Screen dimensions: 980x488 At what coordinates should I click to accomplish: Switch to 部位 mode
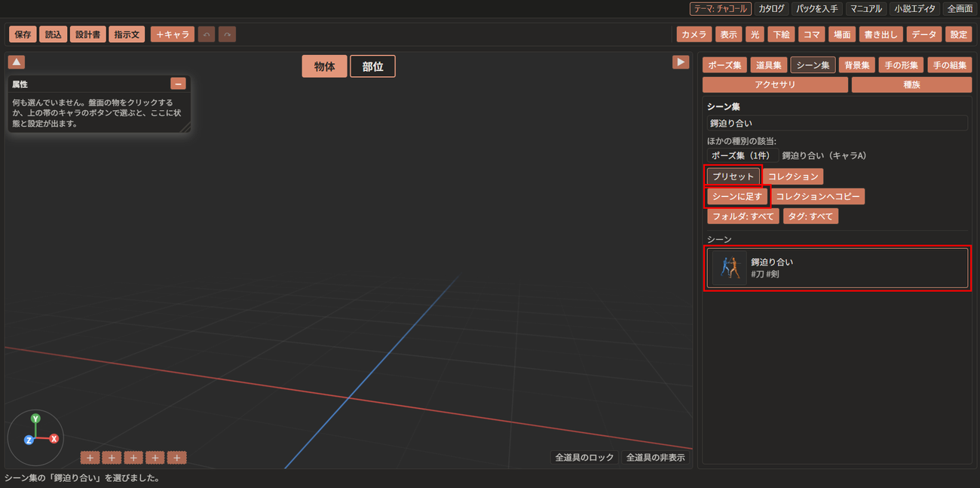coord(372,66)
